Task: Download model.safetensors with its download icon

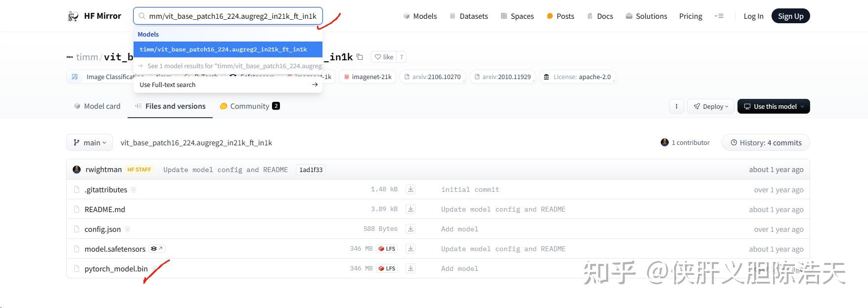Action: (x=411, y=249)
